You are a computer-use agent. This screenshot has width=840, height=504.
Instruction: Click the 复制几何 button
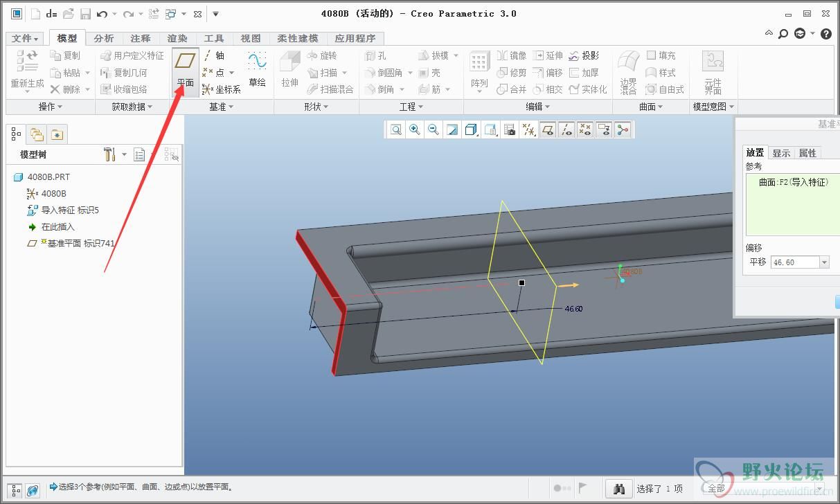(124, 72)
